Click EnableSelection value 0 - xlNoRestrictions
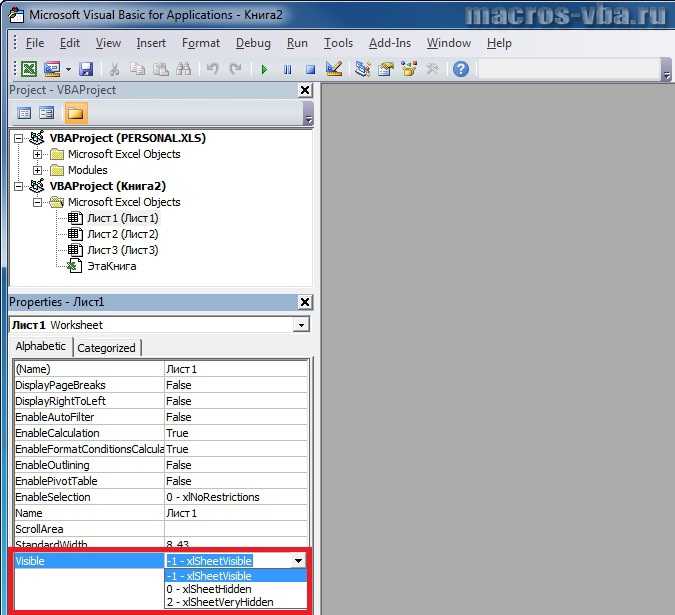Image resolution: width=675 pixels, height=615 pixels. pyautogui.click(x=236, y=497)
